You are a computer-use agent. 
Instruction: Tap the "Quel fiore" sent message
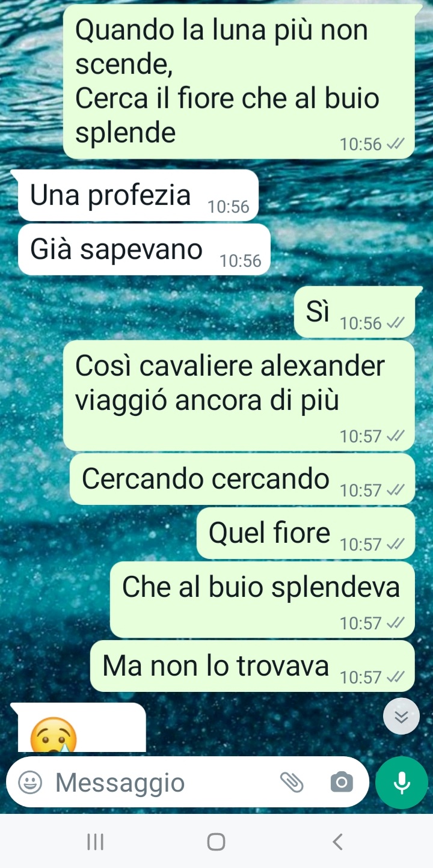[306, 533]
